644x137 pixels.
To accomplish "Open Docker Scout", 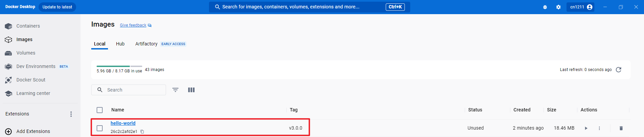I will pyautogui.click(x=31, y=80).
